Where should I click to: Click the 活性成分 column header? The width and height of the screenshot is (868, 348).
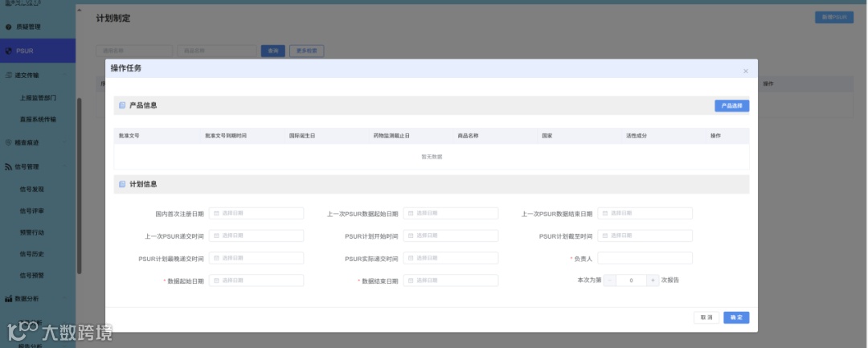click(x=637, y=136)
